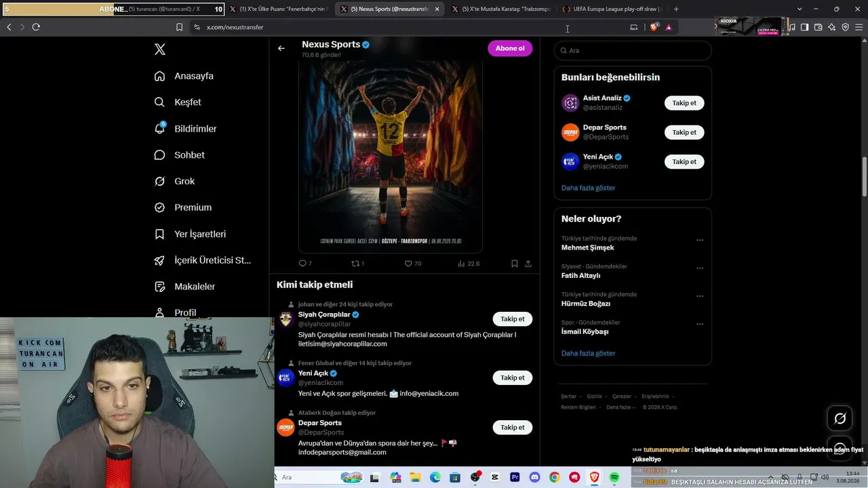This screenshot has height=488, width=868.
Task: Open the X logo home link
Action: (160, 49)
